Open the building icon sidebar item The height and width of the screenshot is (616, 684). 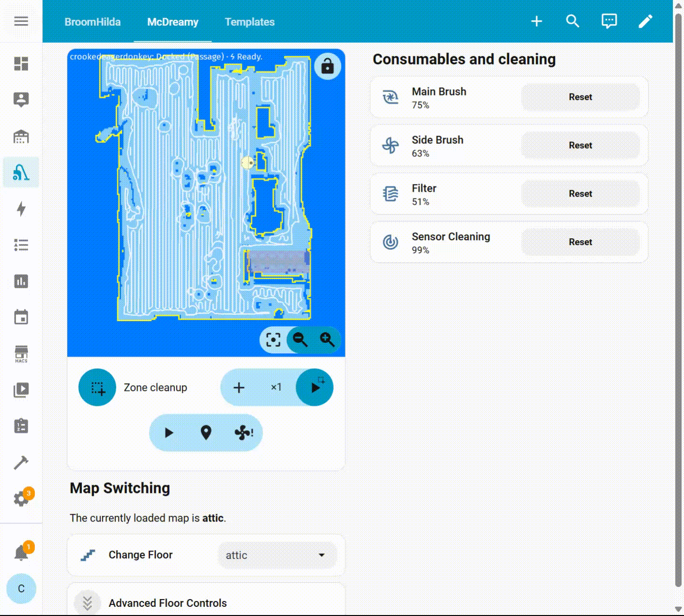pos(21,136)
